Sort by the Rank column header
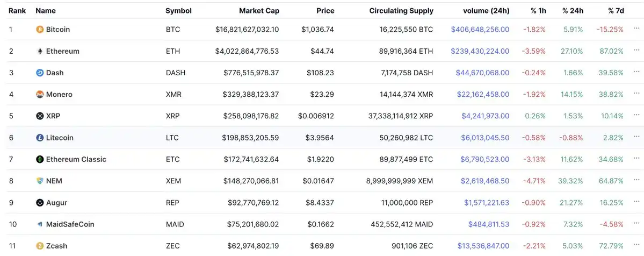644x256 pixels. coord(17,11)
